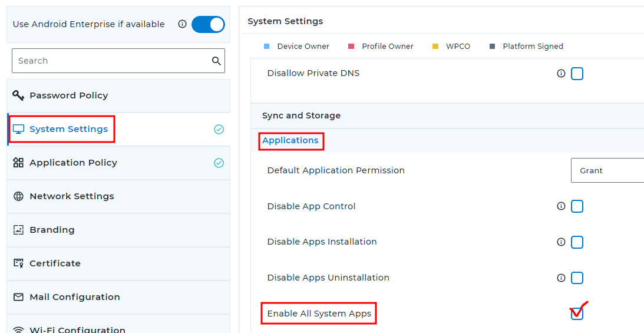
Task: Tick the Enable All System Apps checkbox
Action: click(x=577, y=314)
